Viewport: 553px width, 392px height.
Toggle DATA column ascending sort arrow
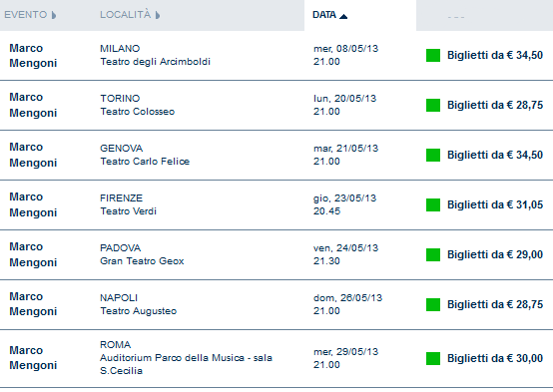[343, 16]
